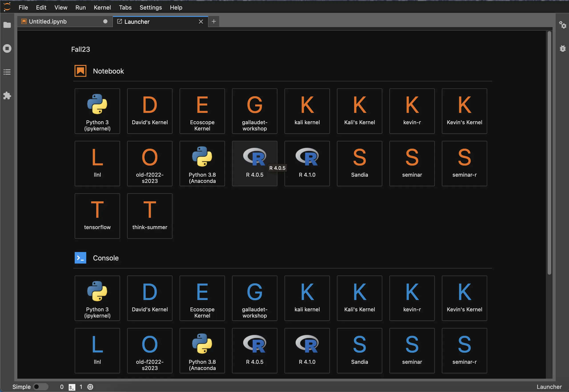Screen dimensions: 569x392
Task: Launch R 4.1.0 notebook tile
Action: click(307, 164)
